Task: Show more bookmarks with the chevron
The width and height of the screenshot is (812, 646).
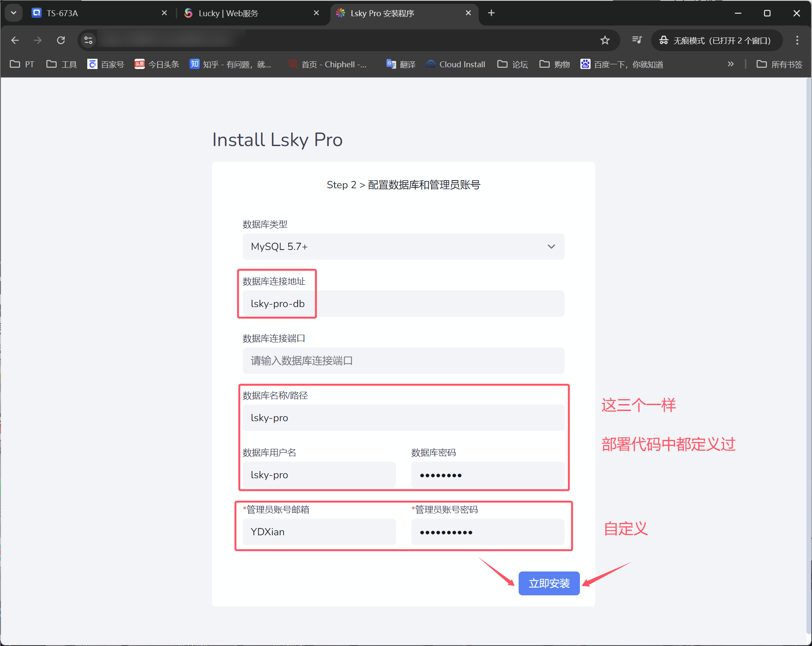Action: point(731,64)
